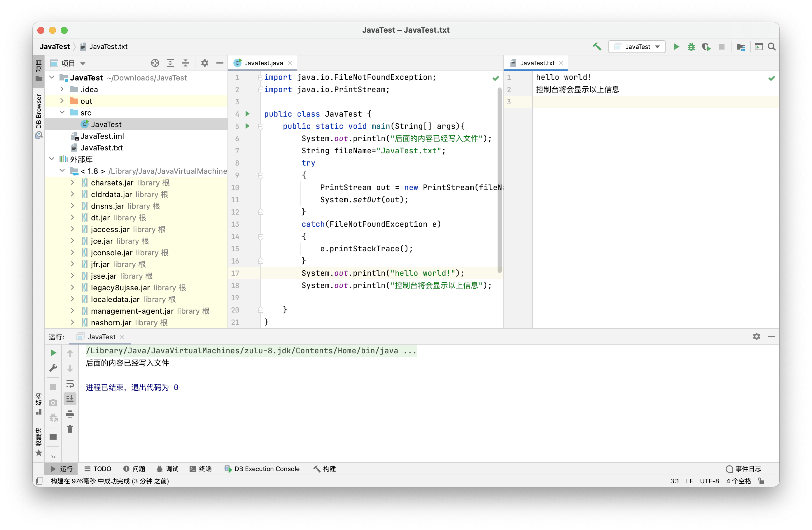Collapse the src folder in project tree
Image resolution: width=812 pixels, height=530 pixels.
[62, 113]
